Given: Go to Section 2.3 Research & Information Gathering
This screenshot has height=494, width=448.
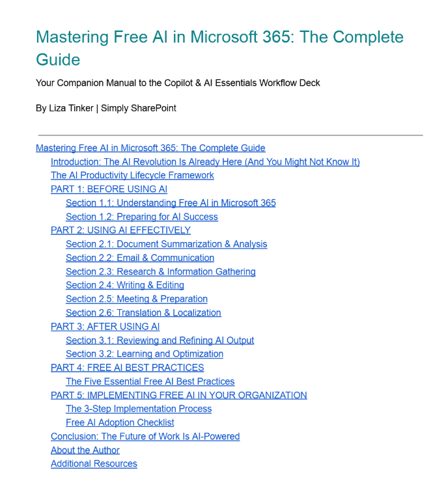Looking at the screenshot, I should pyautogui.click(x=160, y=271).
